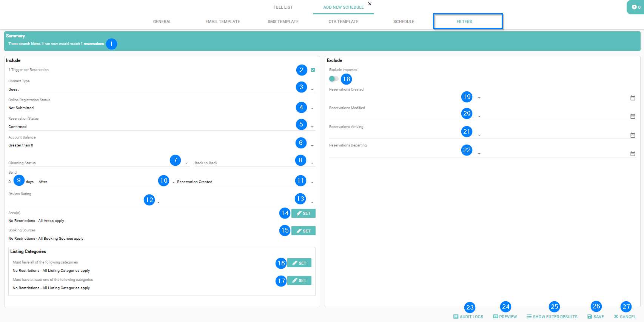Open the Reservations Departing calendar picker

(633, 154)
